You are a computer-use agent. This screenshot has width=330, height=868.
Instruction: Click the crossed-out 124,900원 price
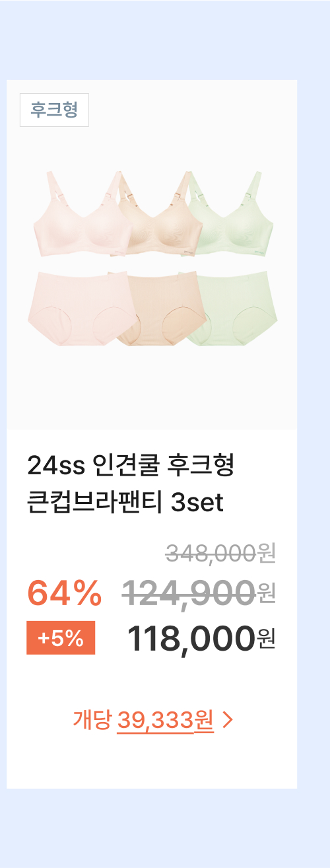[x=199, y=592]
